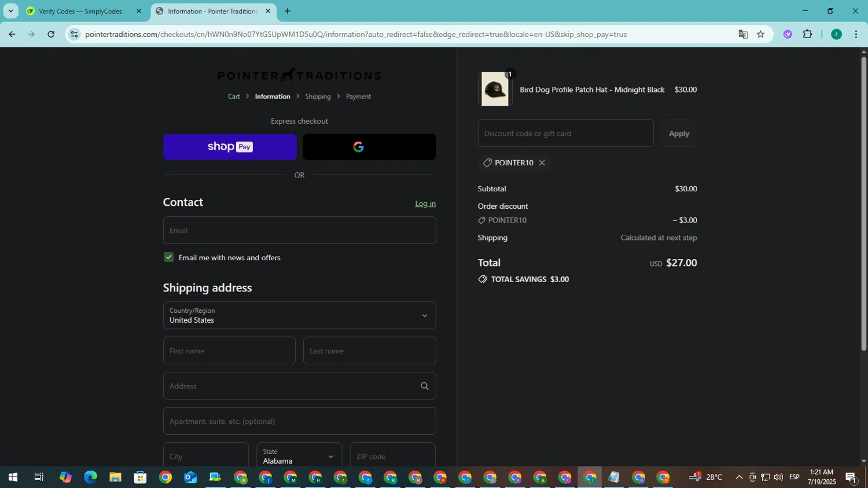This screenshot has height=488, width=868.
Task: Click the POINTER10 applied discount tag
Action: tap(514, 163)
